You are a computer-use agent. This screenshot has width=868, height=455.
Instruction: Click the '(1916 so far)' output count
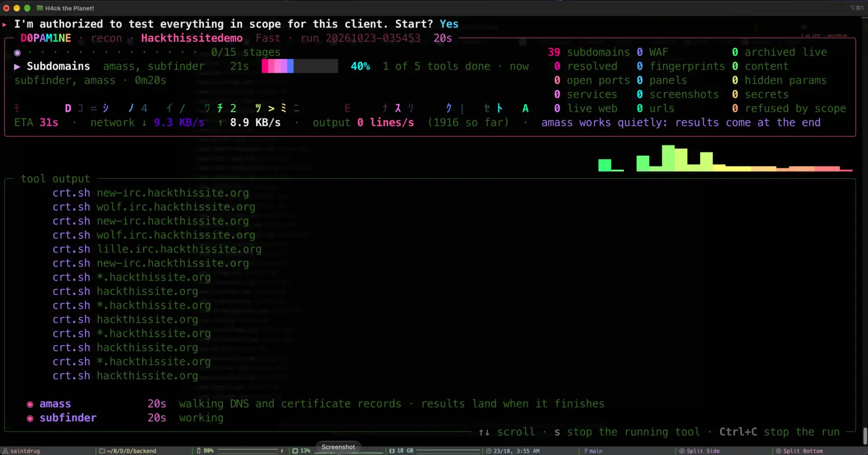(x=469, y=123)
